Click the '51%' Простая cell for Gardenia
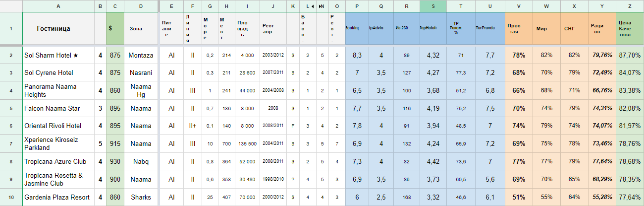The width and height of the screenshot is (644, 206). pos(519,197)
